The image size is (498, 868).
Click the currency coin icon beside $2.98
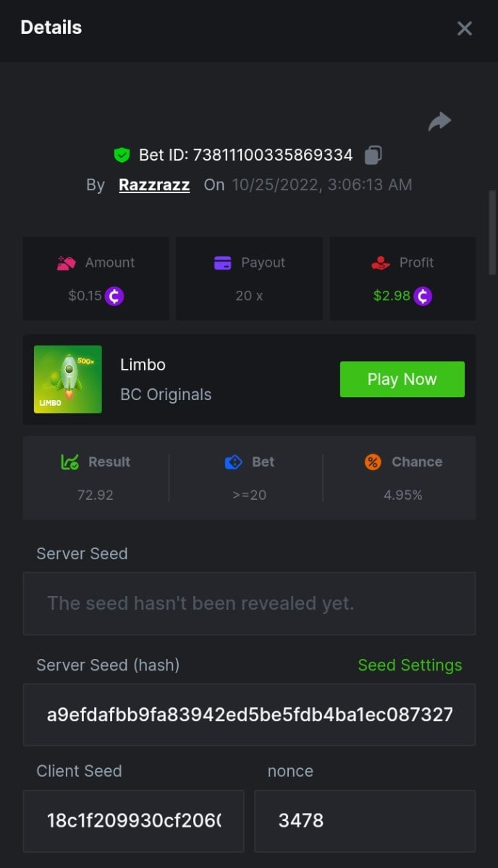click(423, 296)
